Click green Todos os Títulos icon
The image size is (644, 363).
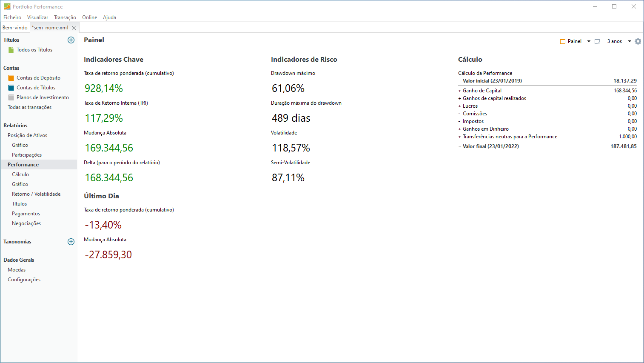click(x=11, y=50)
